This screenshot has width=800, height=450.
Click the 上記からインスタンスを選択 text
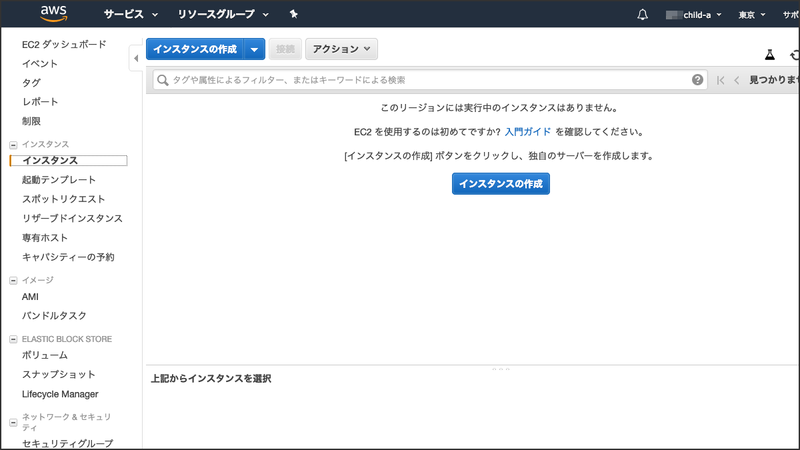(211, 379)
